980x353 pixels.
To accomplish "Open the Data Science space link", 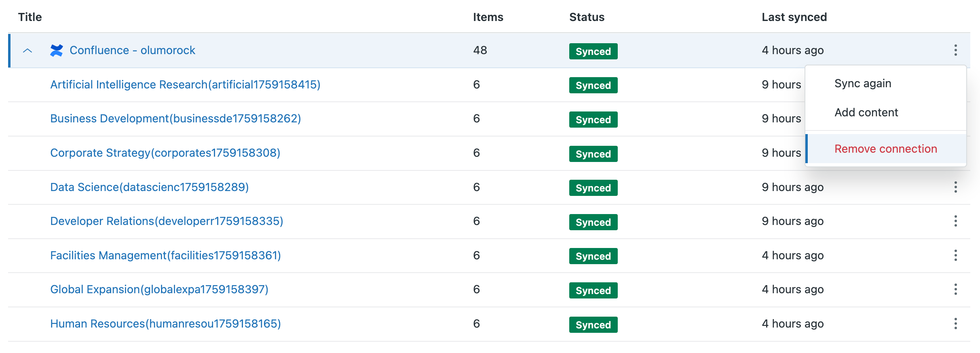I will tap(149, 187).
